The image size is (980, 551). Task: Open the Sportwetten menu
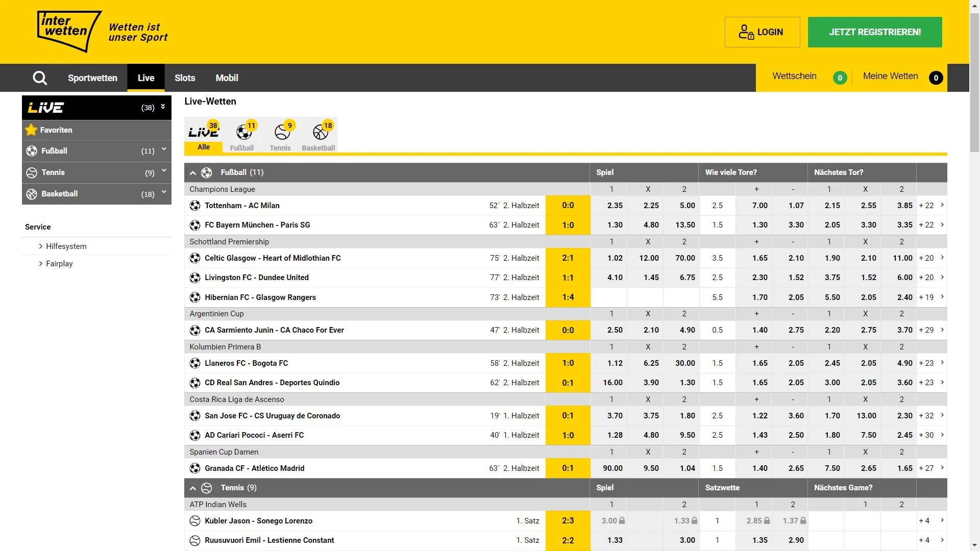92,78
